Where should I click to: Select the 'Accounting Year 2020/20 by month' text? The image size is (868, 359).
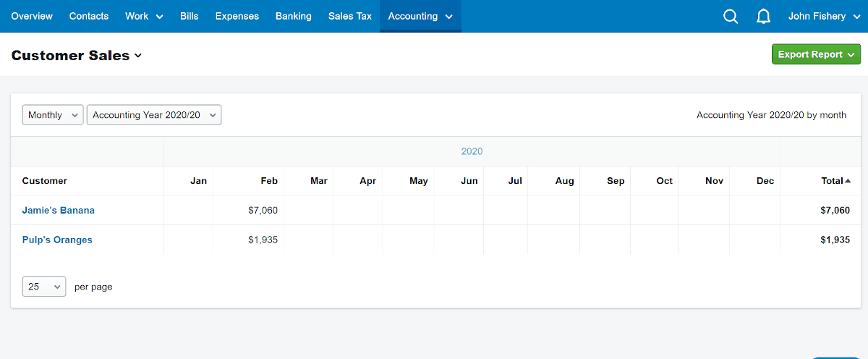pyautogui.click(x=771, y=115)
